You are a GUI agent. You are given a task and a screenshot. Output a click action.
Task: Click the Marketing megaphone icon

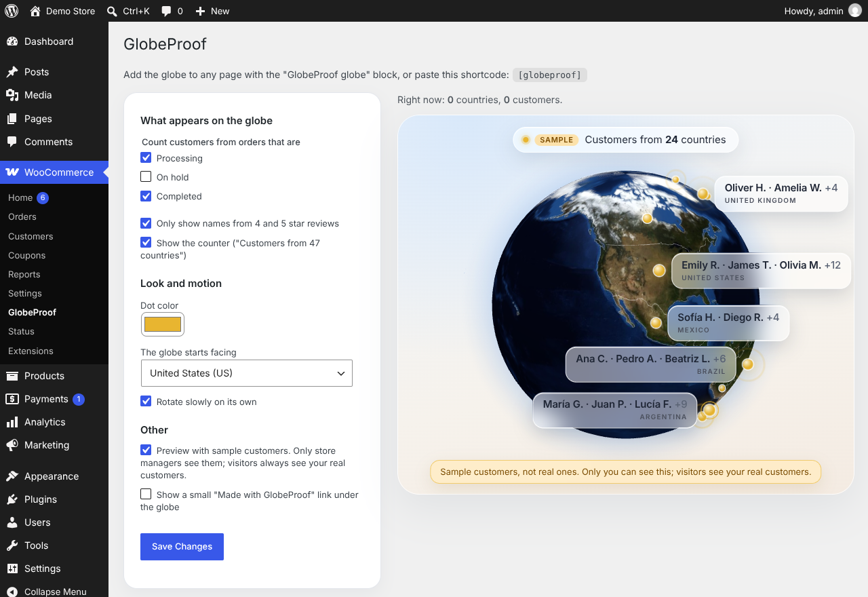click(12, 445)
